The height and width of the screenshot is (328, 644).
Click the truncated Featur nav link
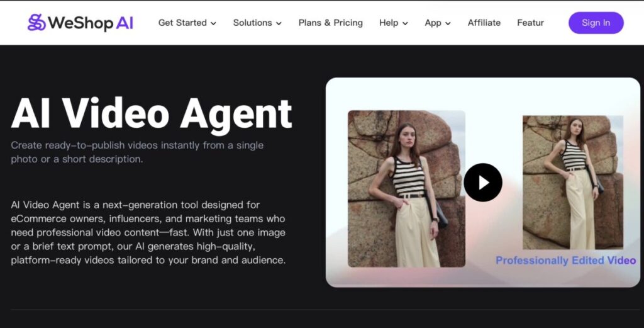tap(530, 23)
